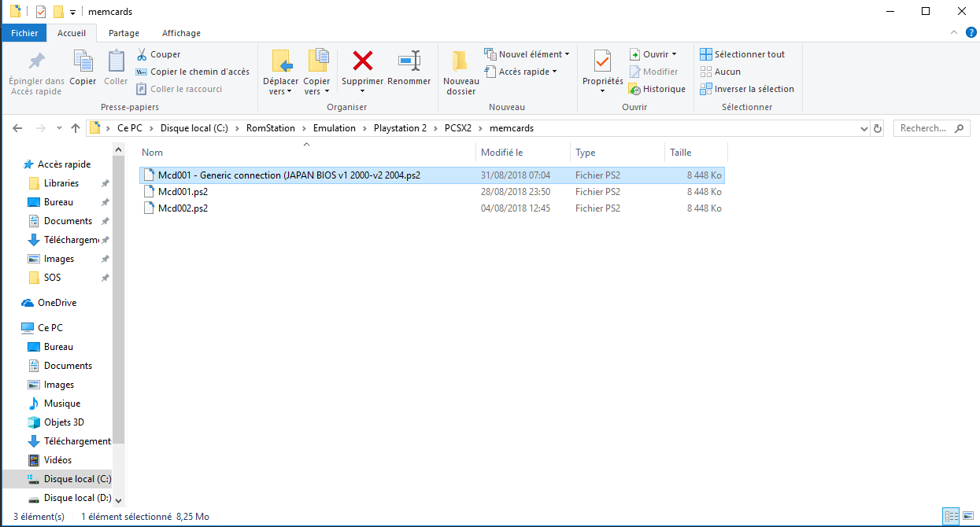Open recent locations dropdown arrow
The height and width of the screenshot is (527, 980).
[x=59, y=128]
